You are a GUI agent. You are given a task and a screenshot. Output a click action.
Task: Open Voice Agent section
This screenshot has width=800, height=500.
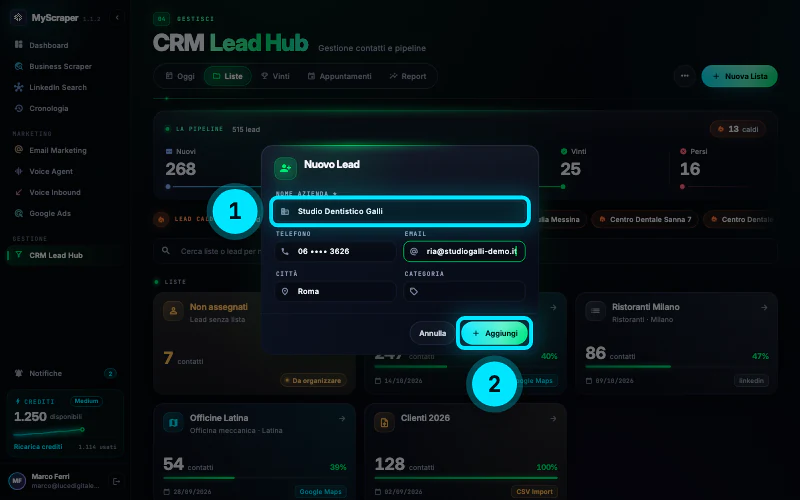pos(51,171)
